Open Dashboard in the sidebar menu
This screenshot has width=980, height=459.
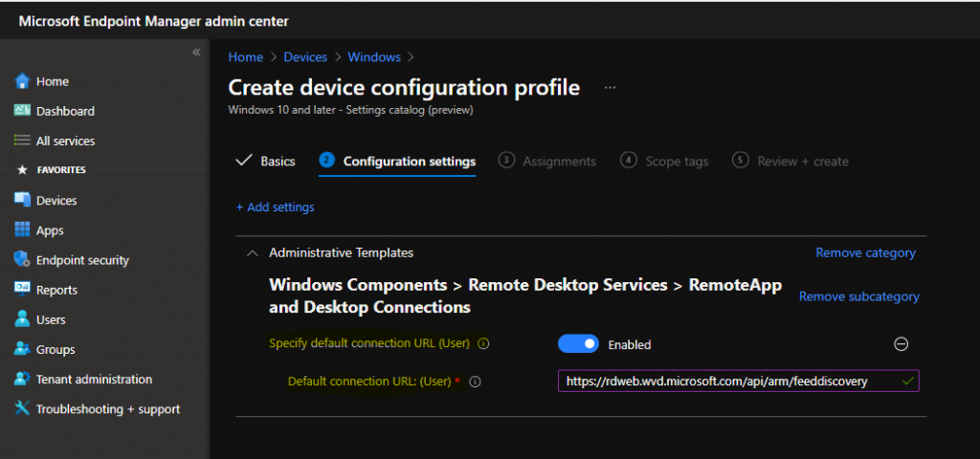click(66, 111)
